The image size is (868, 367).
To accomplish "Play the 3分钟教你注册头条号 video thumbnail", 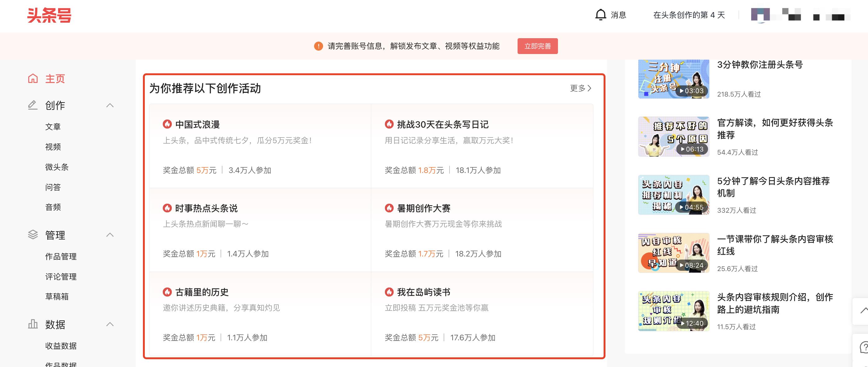I will pos(673,79).
